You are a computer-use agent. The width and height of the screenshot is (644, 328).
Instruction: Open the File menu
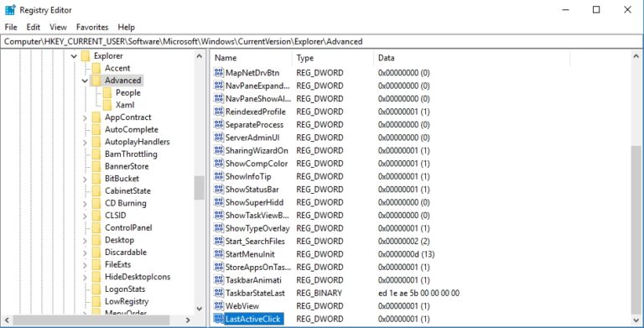[11, 27]
